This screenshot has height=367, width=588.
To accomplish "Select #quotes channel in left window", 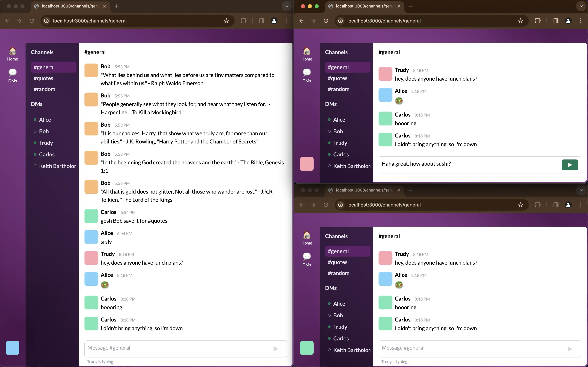I will [54, 78].
